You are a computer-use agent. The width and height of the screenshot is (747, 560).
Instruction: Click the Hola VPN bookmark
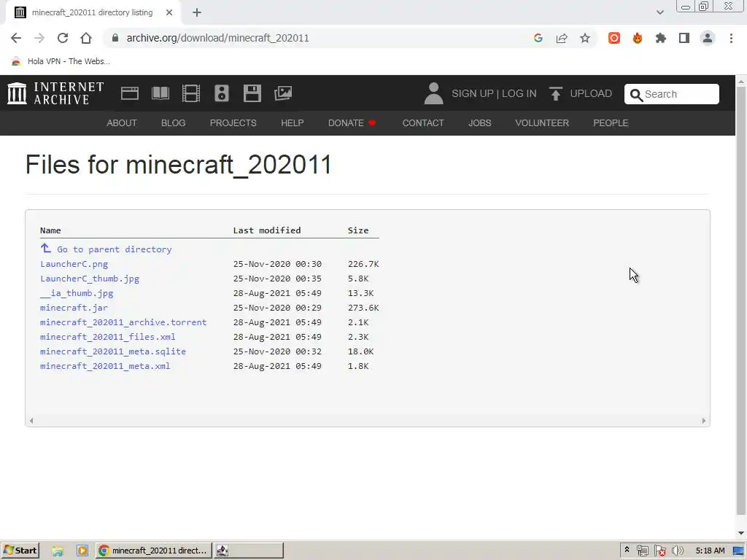point(61,61)
